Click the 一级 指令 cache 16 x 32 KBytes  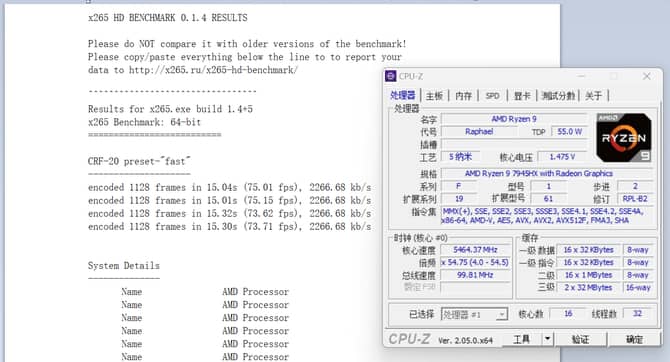point(588,262)
